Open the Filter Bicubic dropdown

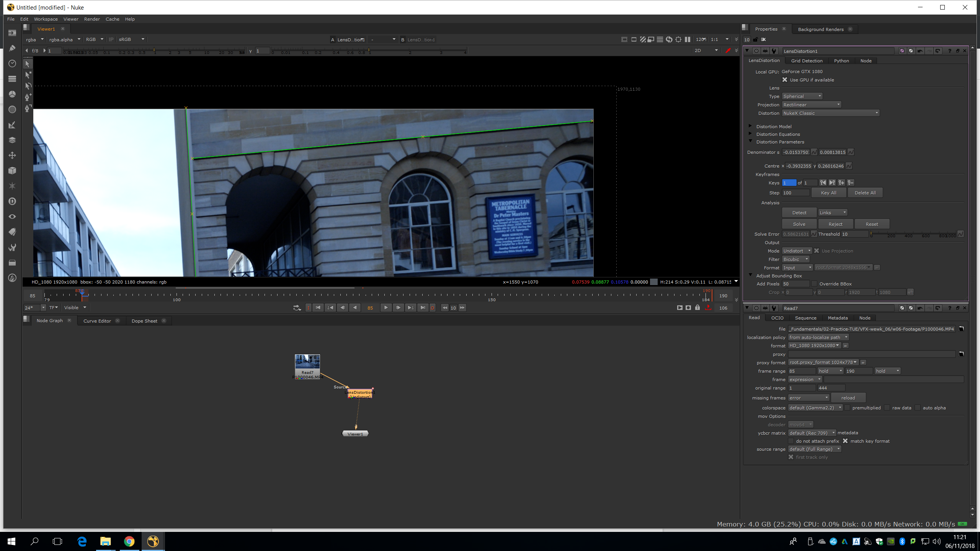pyautogui.click(x=795, y=259)
